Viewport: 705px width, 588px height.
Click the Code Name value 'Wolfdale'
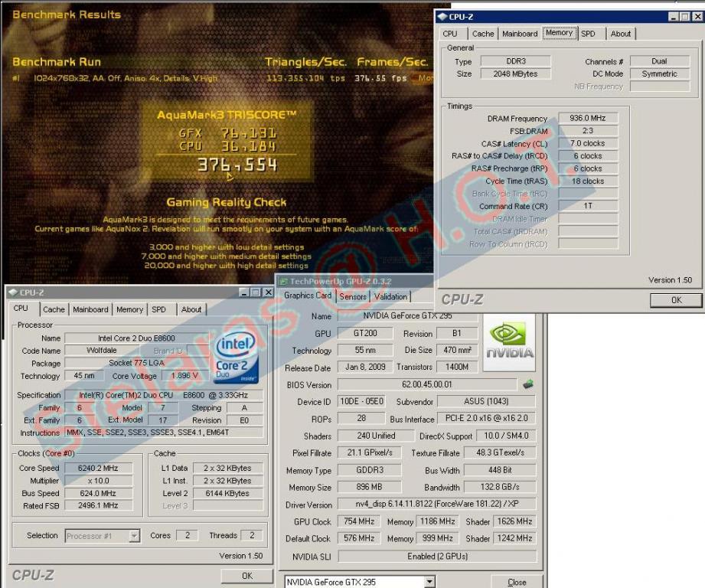pyautogui.click(x=102, y=350)
